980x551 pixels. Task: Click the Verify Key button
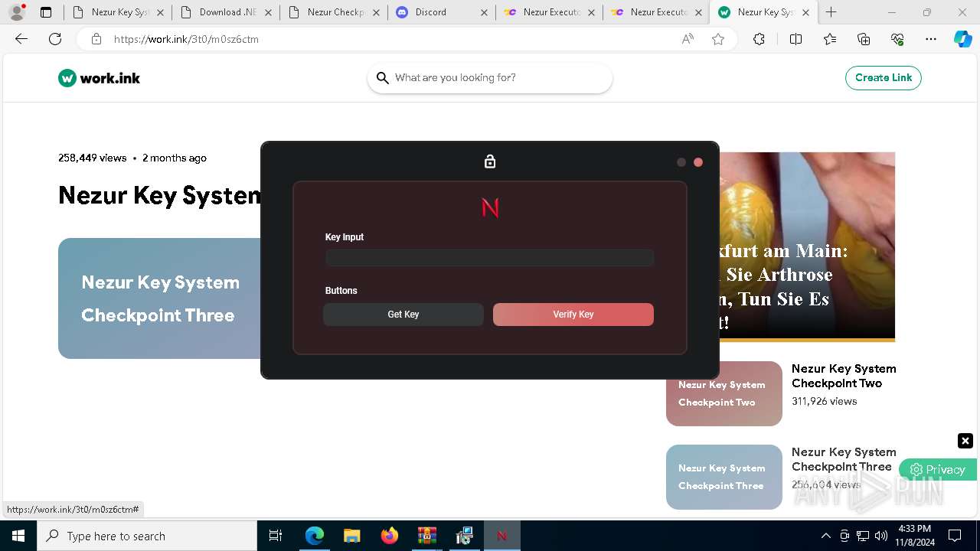pyautogui.click(x=573, y=315)
